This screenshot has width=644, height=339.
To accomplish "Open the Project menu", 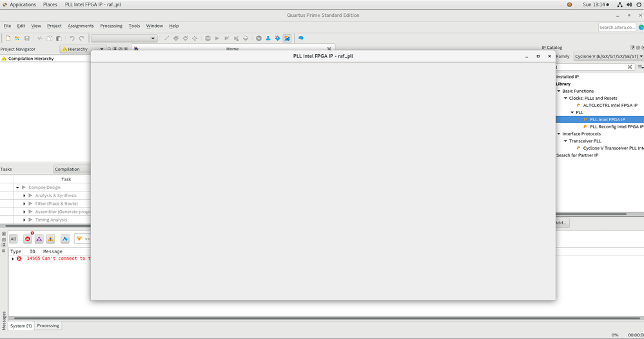I will coord(54,26).
